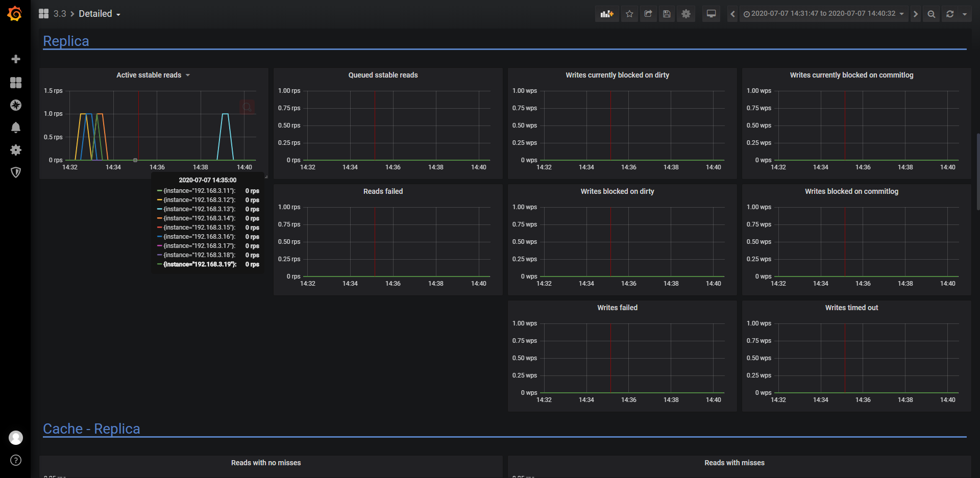Mark dashboard as favorite with star
The height and width of the screenshot is (478, 980).
point(629,14)
